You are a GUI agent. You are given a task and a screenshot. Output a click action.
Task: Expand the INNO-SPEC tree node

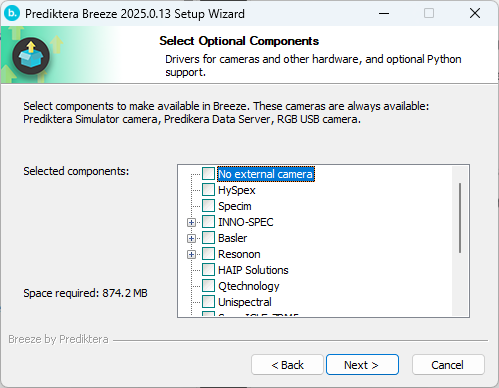coord(191,222)
